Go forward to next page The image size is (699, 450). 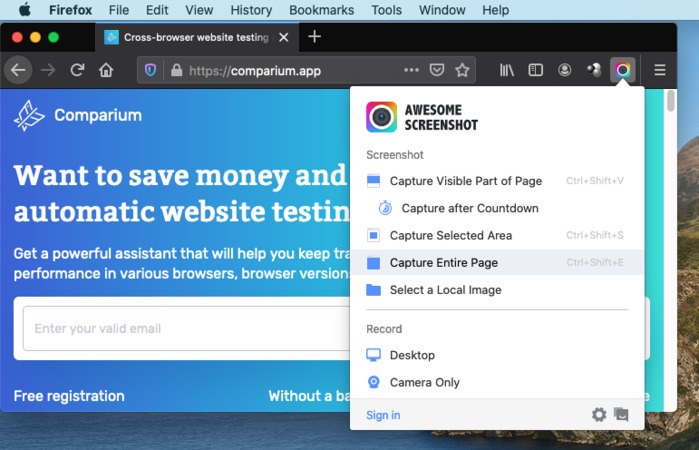[x=48, y=70]
